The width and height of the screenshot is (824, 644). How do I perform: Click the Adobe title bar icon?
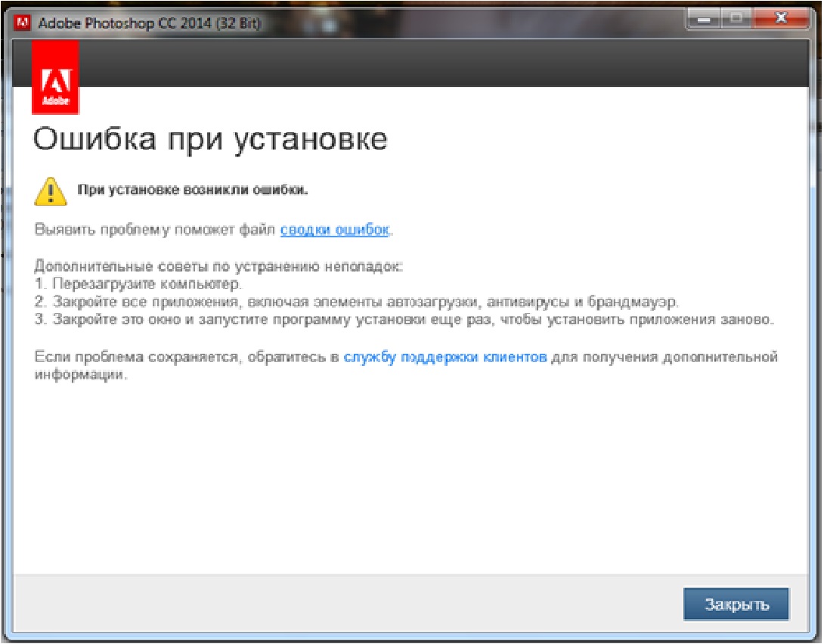pyautogui.click(x=22, y=23)
